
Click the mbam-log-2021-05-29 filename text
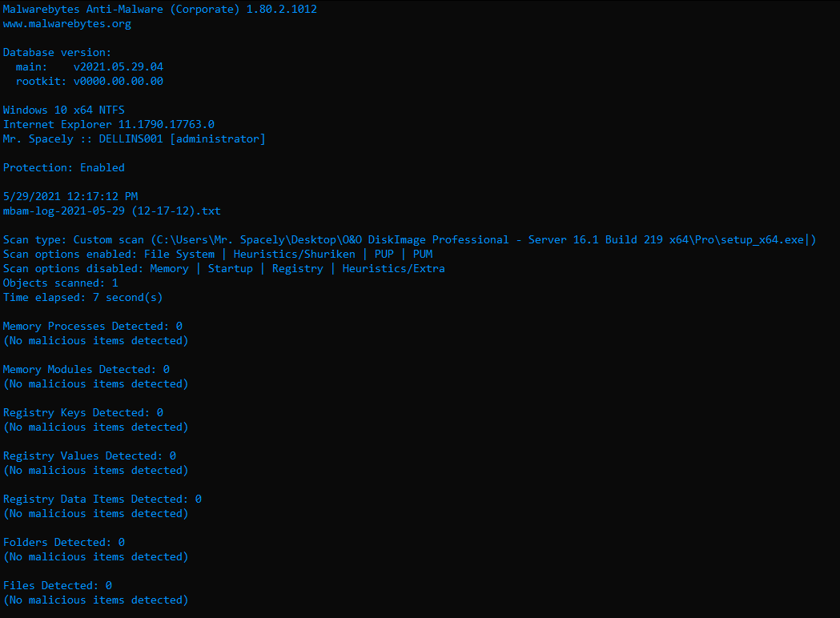(x=111, y=211)
